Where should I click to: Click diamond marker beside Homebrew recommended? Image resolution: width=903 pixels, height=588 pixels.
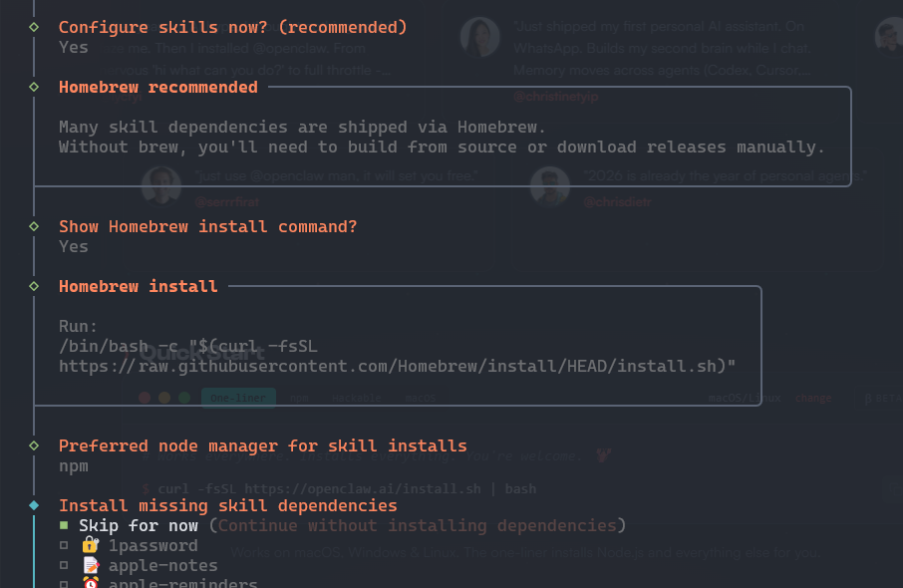pos(34,87)
